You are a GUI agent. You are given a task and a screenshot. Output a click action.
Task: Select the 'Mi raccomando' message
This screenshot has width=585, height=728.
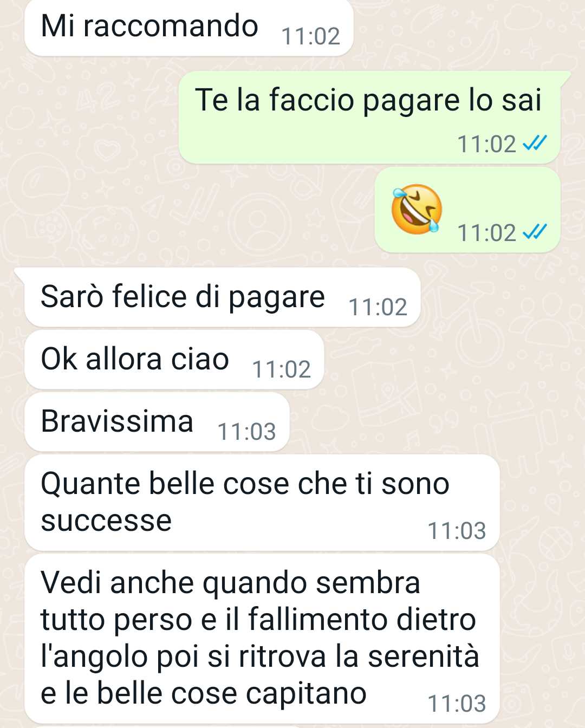188,27
